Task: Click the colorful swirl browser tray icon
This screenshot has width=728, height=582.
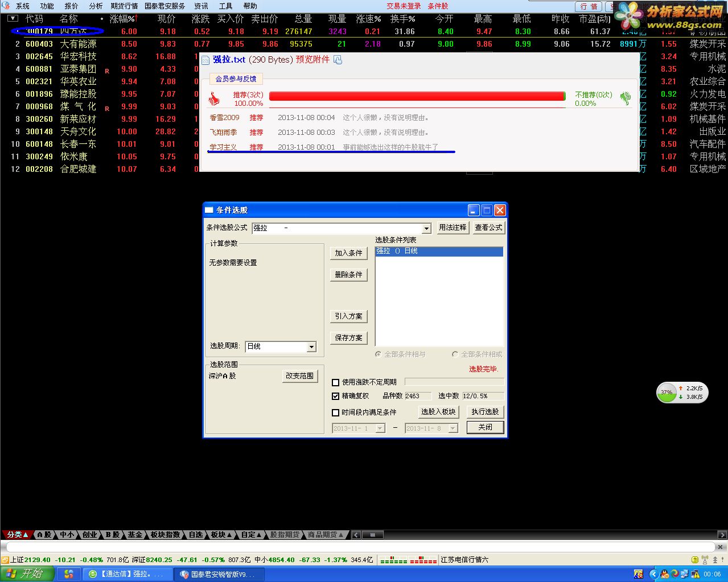Action: [x=674, y=574]
